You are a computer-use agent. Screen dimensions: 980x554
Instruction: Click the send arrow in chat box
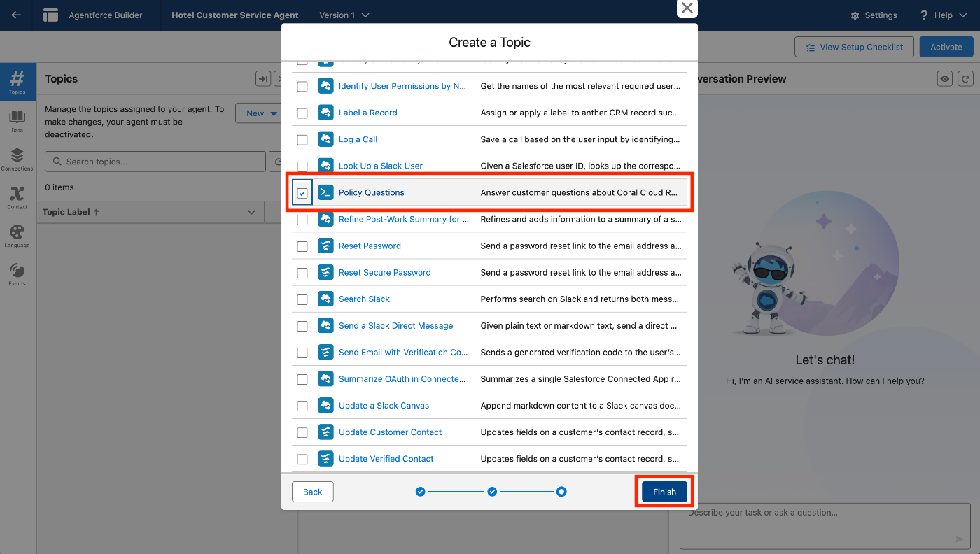[960, 539]
